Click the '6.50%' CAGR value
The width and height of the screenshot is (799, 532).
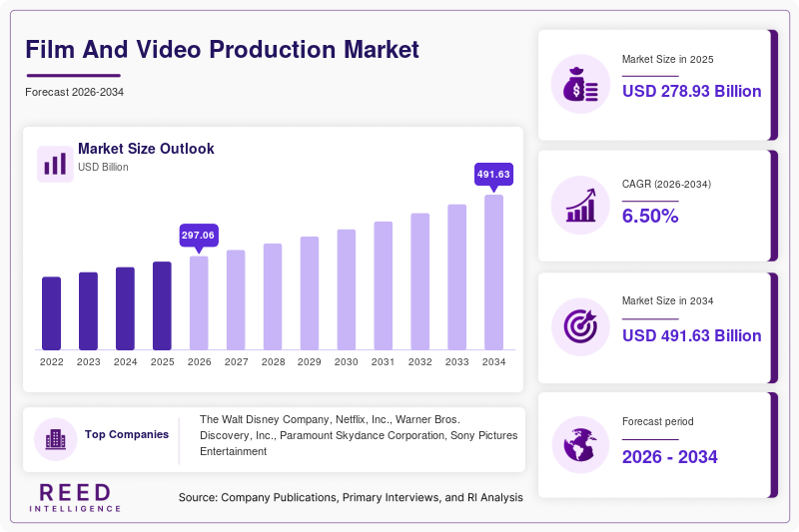tap(650, 216)
